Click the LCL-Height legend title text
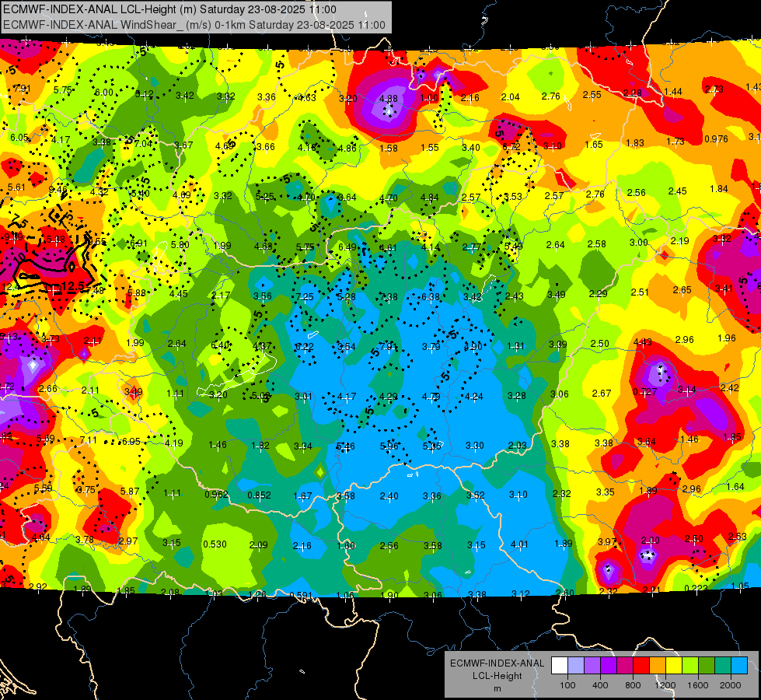 point(497,676)
